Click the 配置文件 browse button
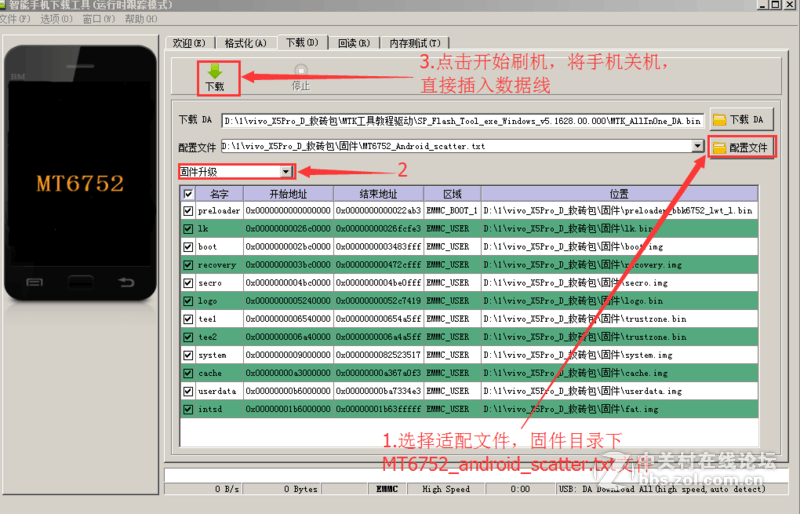 [x=741, y=148]
